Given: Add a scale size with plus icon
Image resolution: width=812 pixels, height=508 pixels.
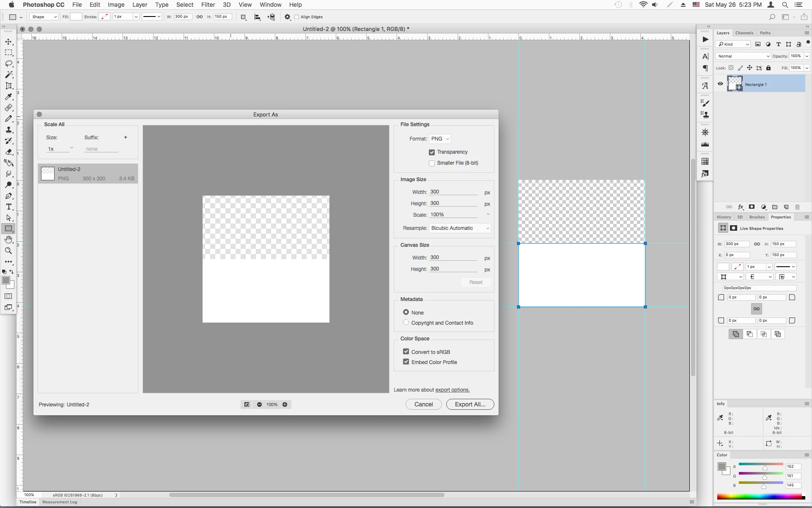Looking at the screenshot, I should 126,137.
